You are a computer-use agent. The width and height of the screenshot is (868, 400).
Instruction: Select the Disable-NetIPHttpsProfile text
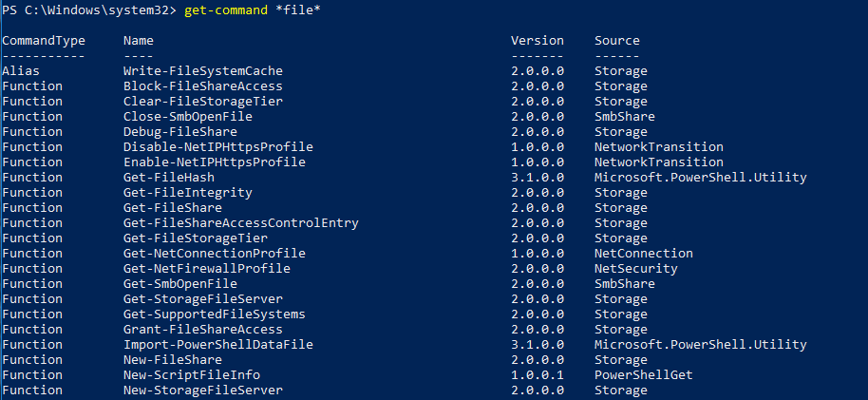pos(218,147)
